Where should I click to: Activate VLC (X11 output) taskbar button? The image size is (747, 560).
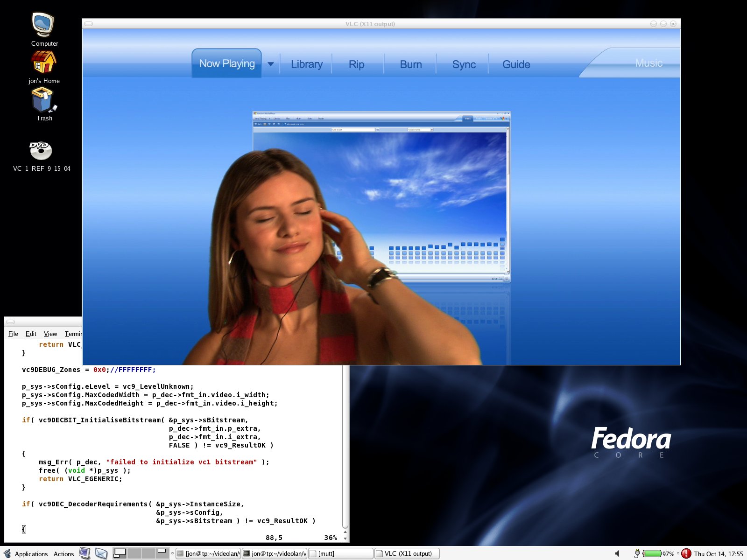407,553
